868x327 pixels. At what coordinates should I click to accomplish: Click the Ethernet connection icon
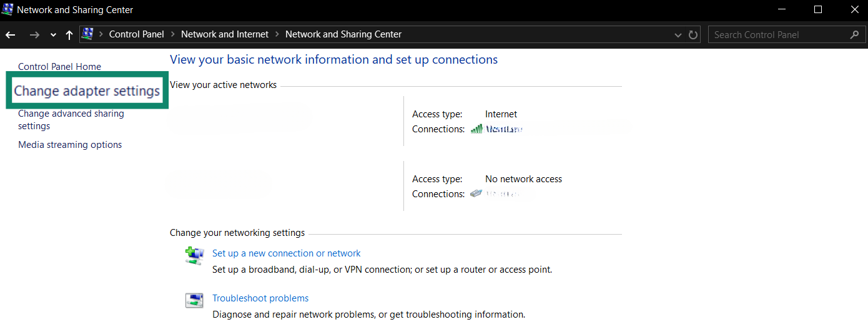click(x=477, y=194)
